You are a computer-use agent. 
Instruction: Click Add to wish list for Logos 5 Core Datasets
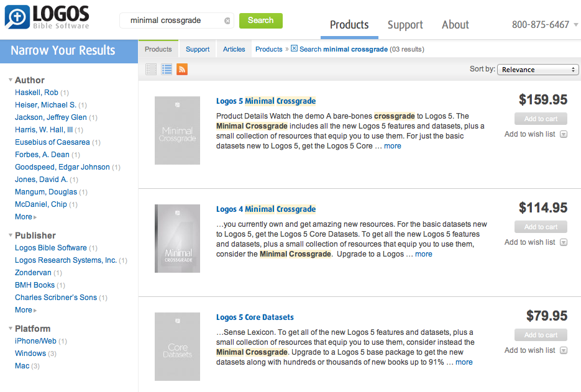(x=530, y=350)
